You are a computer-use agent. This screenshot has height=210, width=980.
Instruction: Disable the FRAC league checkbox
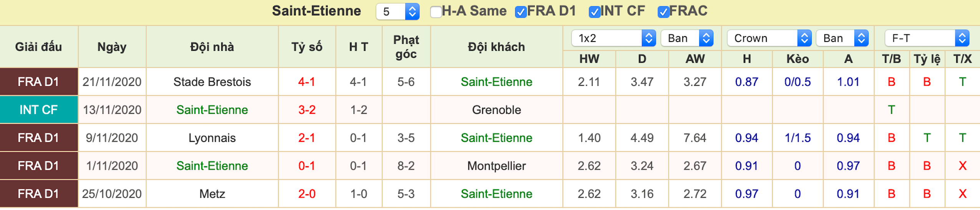(663, 12)
